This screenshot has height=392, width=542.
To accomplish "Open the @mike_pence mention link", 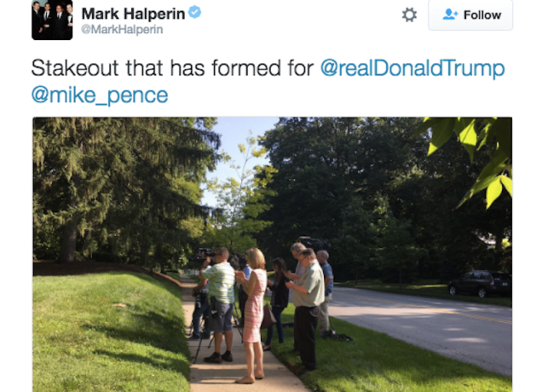I will pyautogui.click(x=100, y=95).
